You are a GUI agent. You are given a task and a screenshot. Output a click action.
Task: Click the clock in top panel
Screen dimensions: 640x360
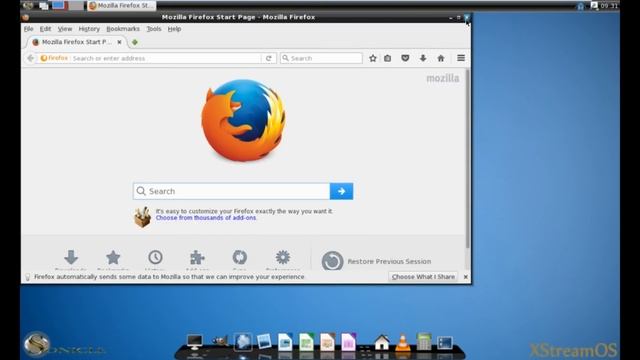point(609,6)
